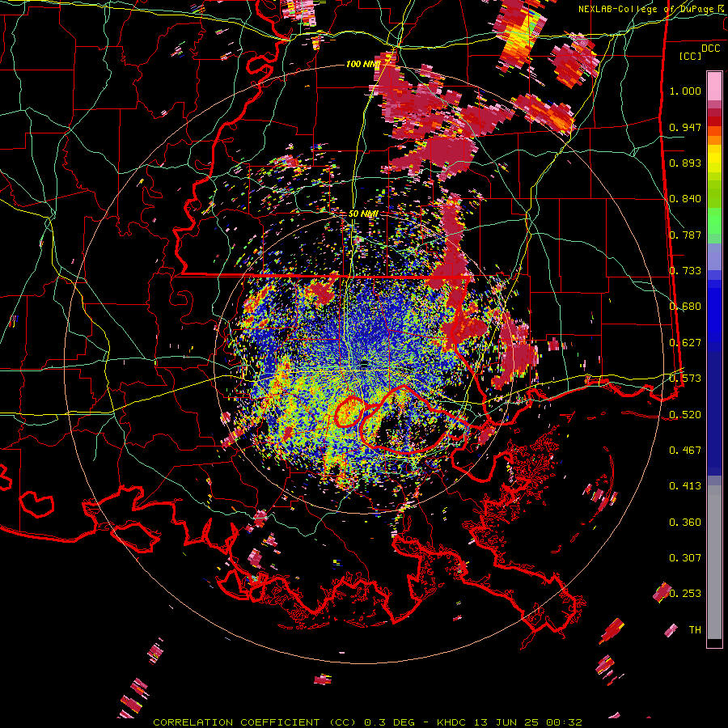Click the [CC] units label

coord(691,56)
